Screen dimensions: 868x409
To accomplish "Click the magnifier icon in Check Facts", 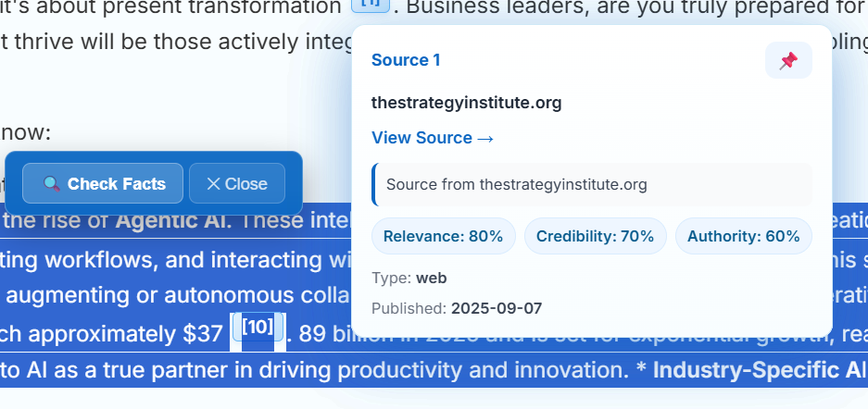I will point(52,183).
